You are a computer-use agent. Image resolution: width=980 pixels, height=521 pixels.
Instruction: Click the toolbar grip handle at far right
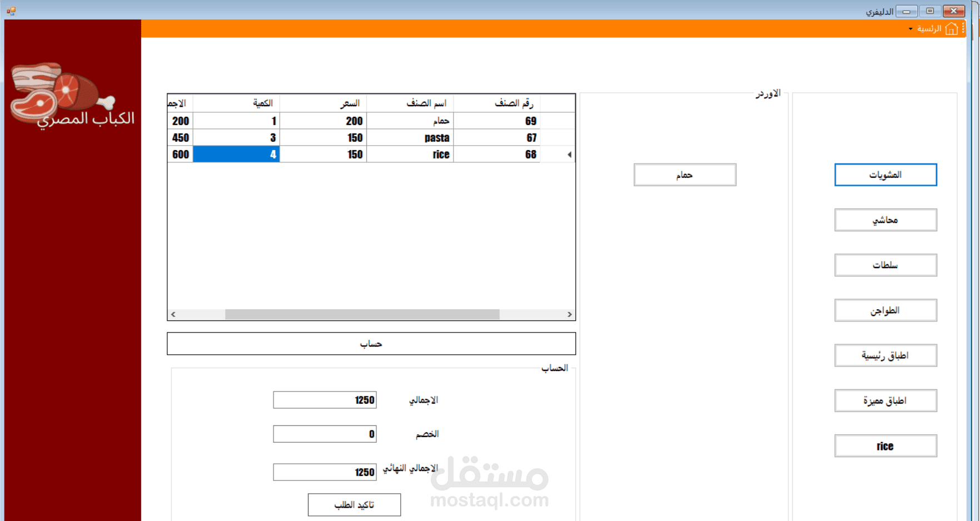(963, 28)
